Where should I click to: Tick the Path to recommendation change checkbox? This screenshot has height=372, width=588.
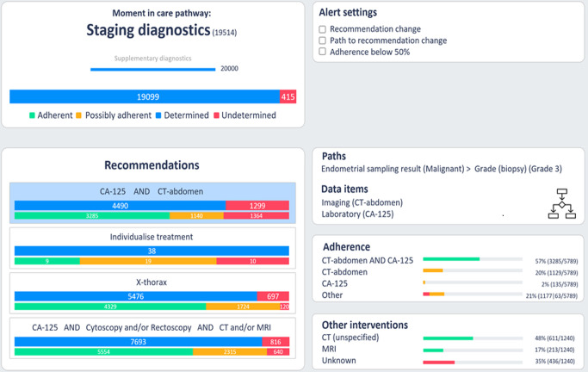(x=323, y=40)
